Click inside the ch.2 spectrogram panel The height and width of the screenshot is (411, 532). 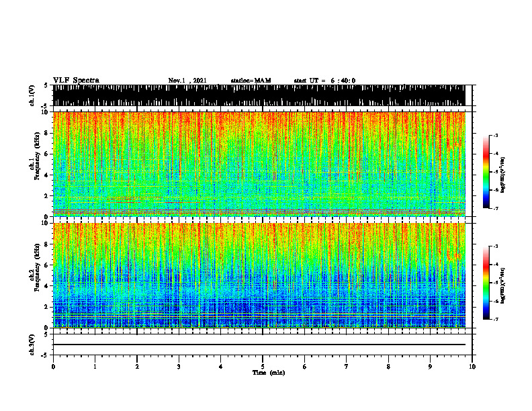tap(259, 275)
